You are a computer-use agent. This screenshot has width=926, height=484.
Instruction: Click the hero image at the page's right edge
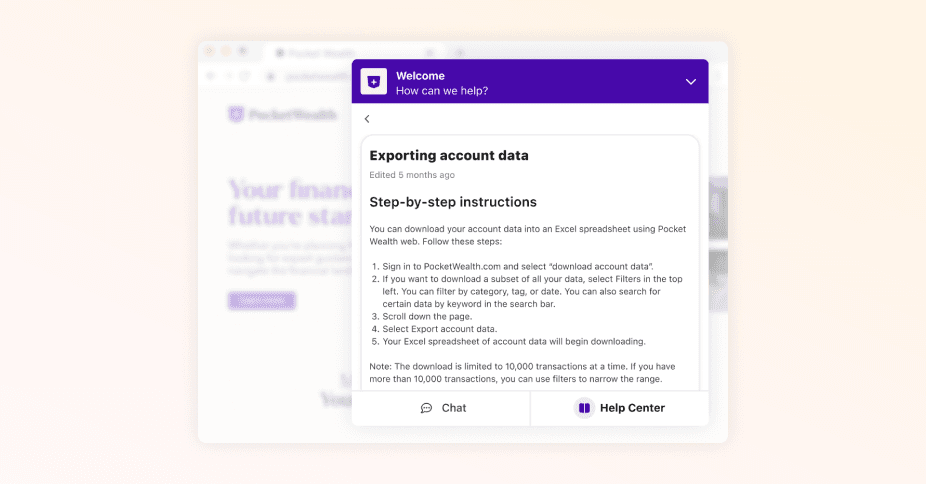pyautogui.click(x=718, y=240)
